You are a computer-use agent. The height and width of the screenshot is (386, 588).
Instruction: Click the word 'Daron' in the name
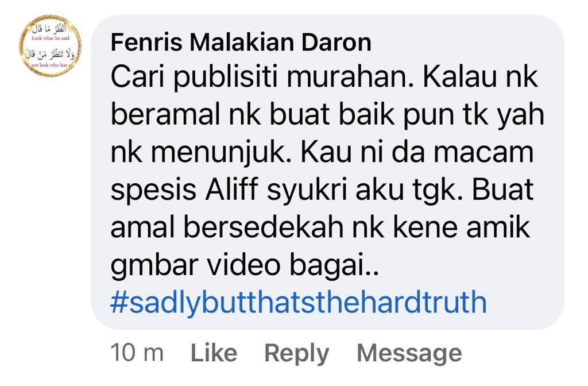[336, 42]
